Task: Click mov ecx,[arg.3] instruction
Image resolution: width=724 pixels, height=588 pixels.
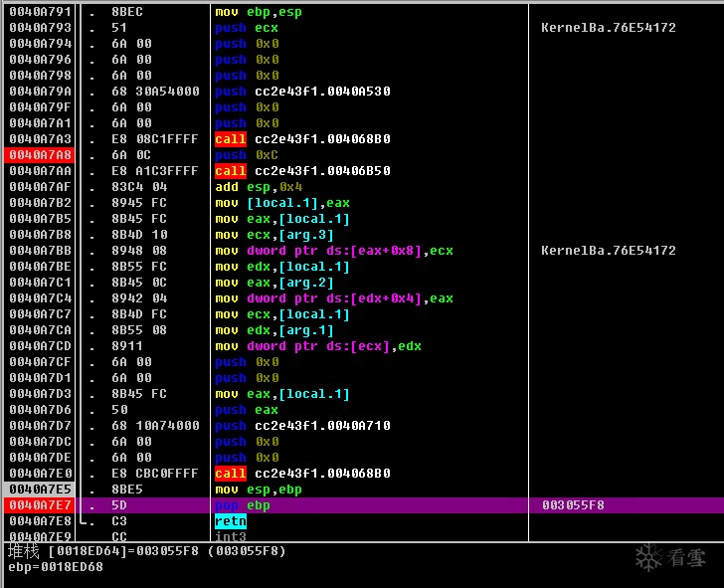Action: point(274,235)
